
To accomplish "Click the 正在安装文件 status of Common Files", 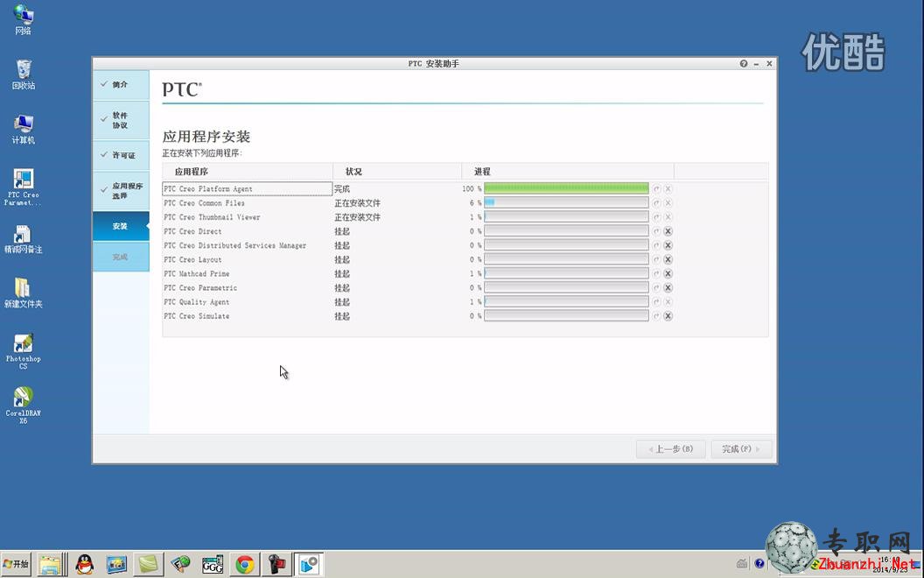I will [x=358, y=203].
